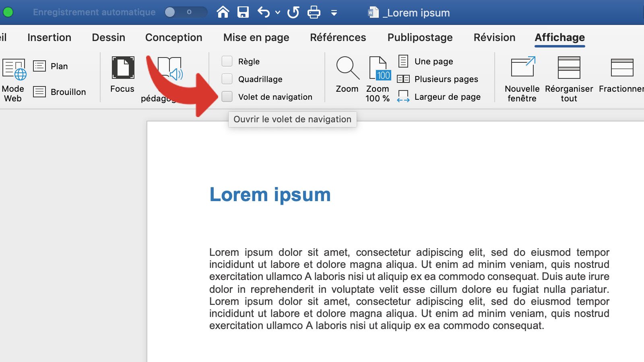Check the Règle option to show the ruler
The width and height of the screenshot is (644, 362).
(227, 61)
